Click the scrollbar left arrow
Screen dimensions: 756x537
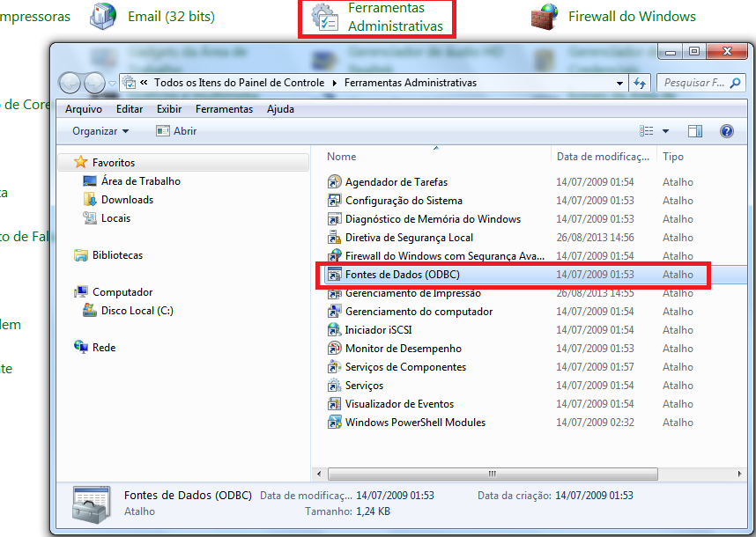(319, 474)
